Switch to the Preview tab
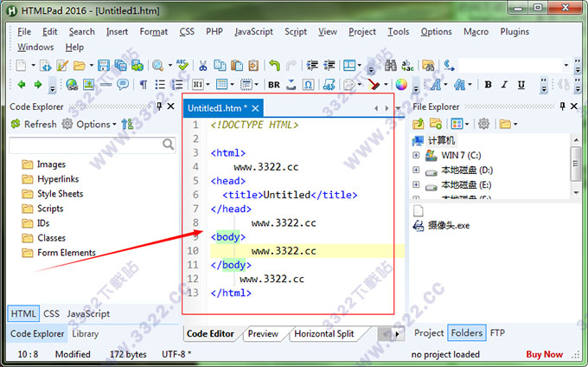 pos(263,333)
